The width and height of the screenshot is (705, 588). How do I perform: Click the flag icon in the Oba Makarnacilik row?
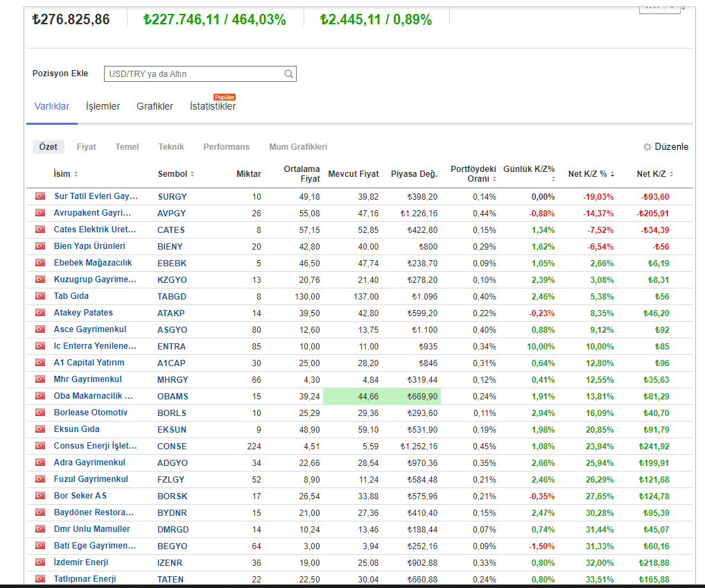point(40,396)
